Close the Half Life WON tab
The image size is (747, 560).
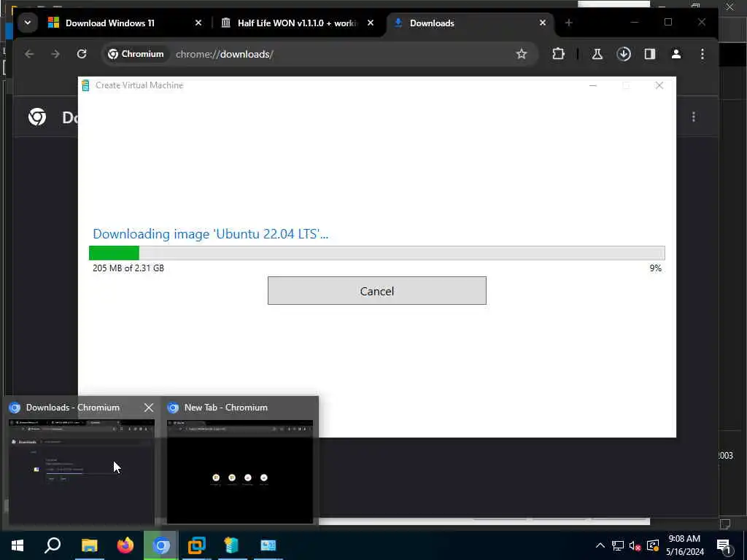point(371,23)
